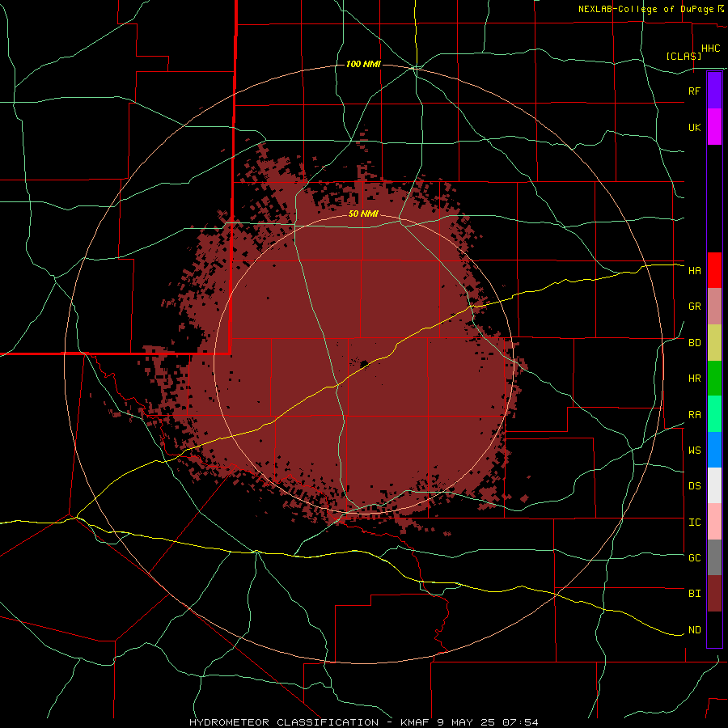The width and height of the screenshot is (728, 728).
Task: Click the black radar site dot
Action: pos(364,363)
